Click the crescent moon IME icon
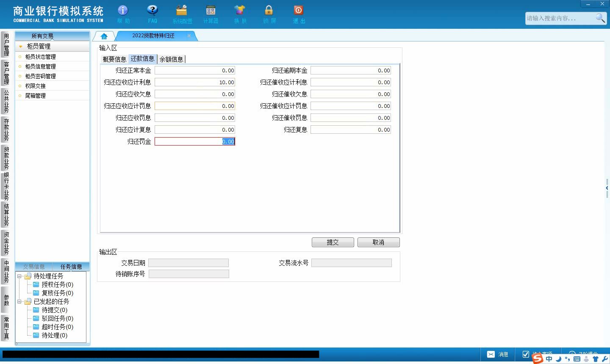 tap(558, 359)
